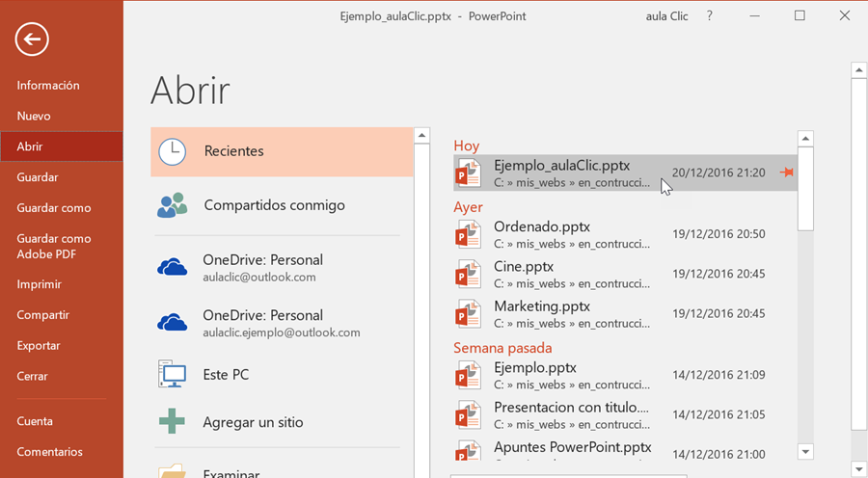This screenshot has height=478, width=868.
Task: Click OneDrive cloud icon for aulaclic.ejemplo@outlook.com
Action: (x=173, y=323)
